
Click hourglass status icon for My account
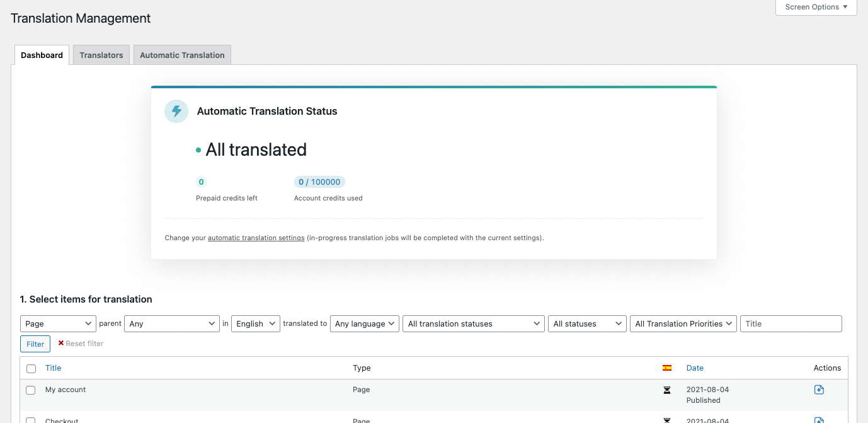click(667, 390)
